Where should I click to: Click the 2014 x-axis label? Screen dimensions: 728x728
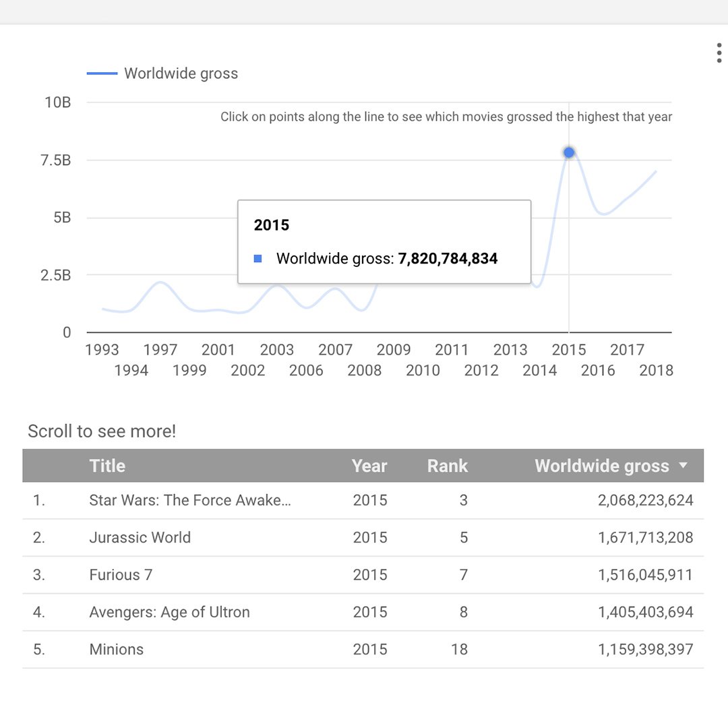tap(539, 371)
